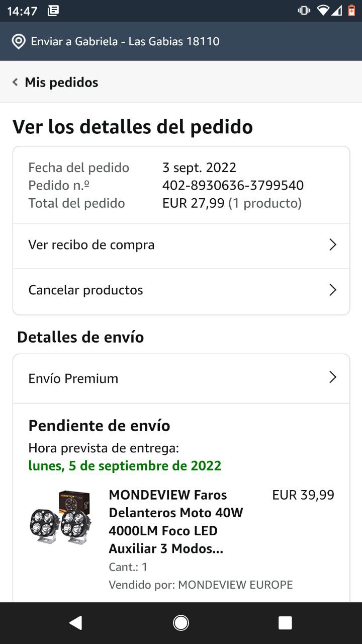The image size is (362, 644).
Task: Tap the delivery location pin icon
Action: pos(19,41)
